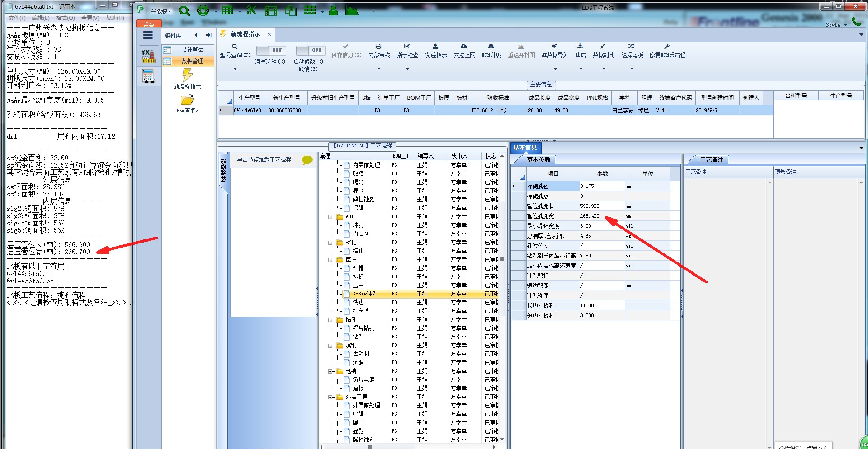Open the hamburger menu icon in sidebar

[148, 35]
